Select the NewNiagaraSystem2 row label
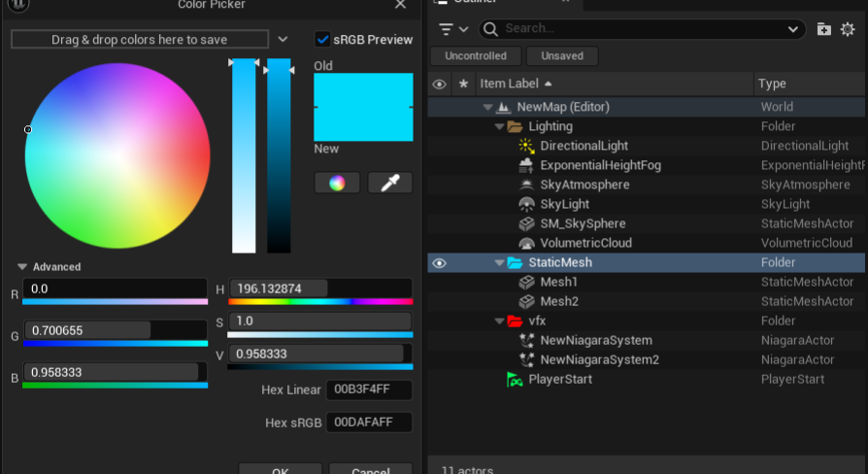 (599, 360)
